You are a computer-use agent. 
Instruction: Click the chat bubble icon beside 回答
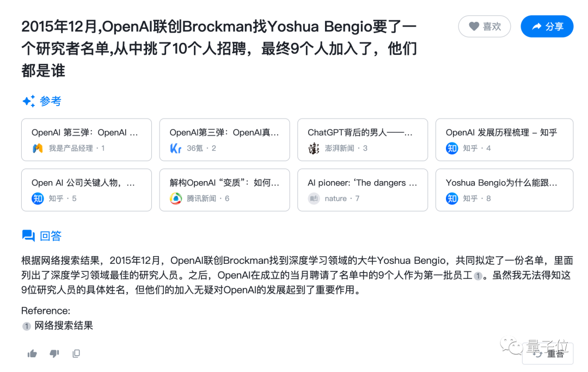(x=28, y=235)
